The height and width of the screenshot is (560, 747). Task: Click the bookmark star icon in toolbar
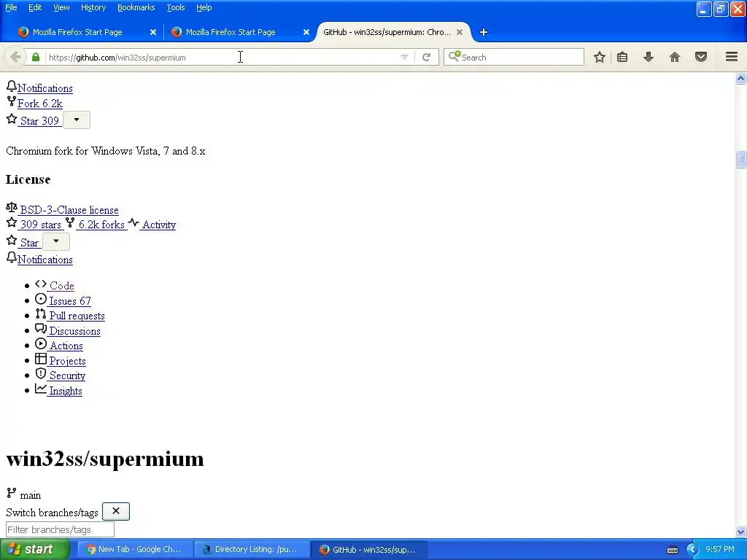pyautogui.click(x=600, y=57)
